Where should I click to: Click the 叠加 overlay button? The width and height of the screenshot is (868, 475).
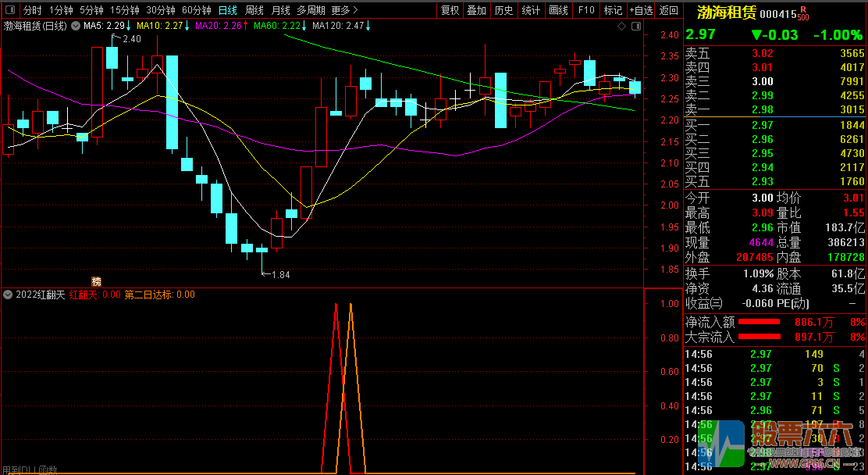(x=476, y=10)
